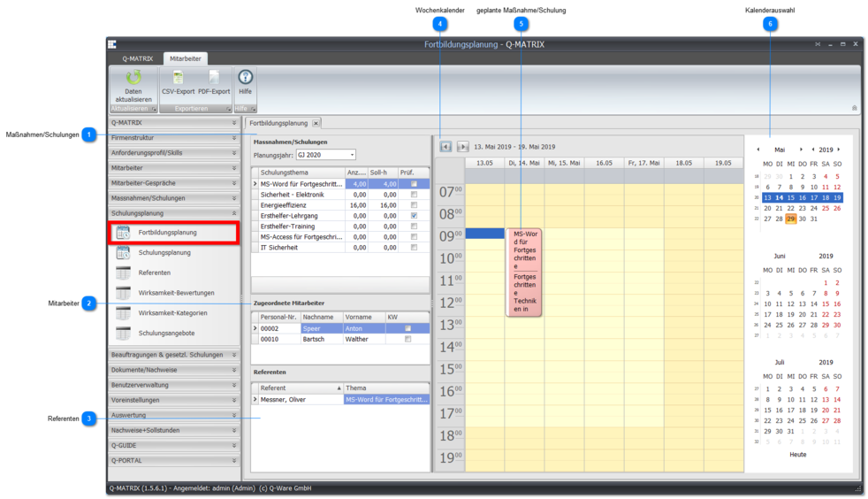The height and width of the screenshot is (499, 868).
Task: Expand the Firmenstruktur sidebar section
Action: click(x=174, y=138)
